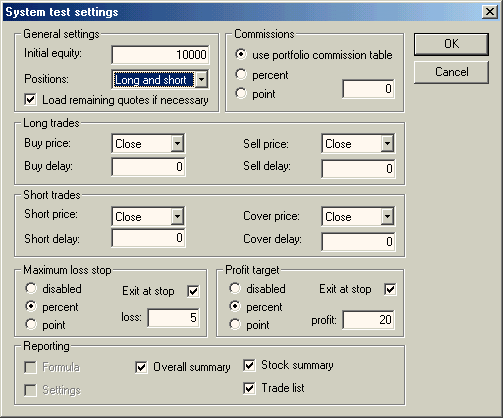Uncheck Exit at stop for Maximum loss
This screenshot has height=418, width=503.
tap(193, 291)
